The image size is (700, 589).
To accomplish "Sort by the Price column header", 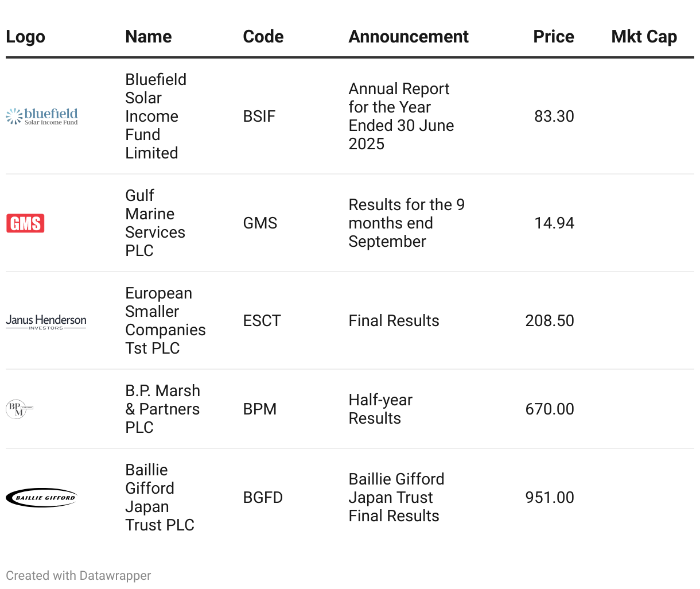I will coord(554,37).
